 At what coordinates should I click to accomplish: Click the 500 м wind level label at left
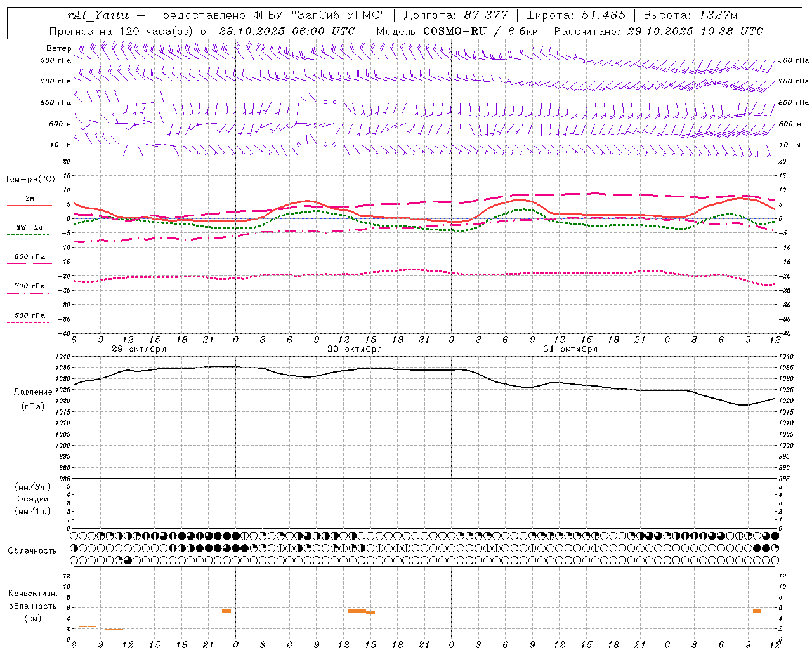pos(60,124)
